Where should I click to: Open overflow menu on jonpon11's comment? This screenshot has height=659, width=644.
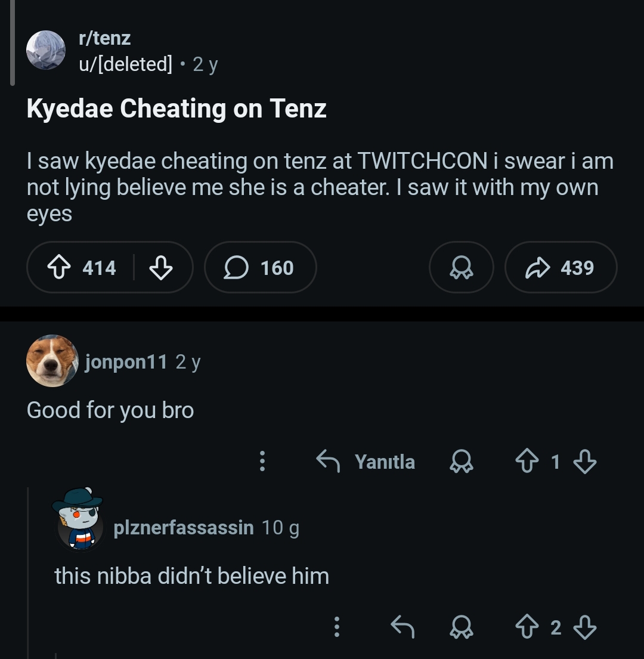(x=262, y=461)
